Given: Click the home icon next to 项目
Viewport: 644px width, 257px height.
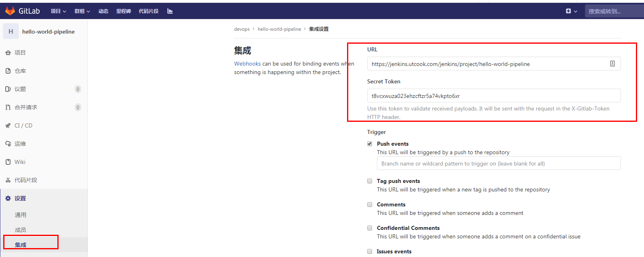Looking at the screenshot, I should click(8, 53).
